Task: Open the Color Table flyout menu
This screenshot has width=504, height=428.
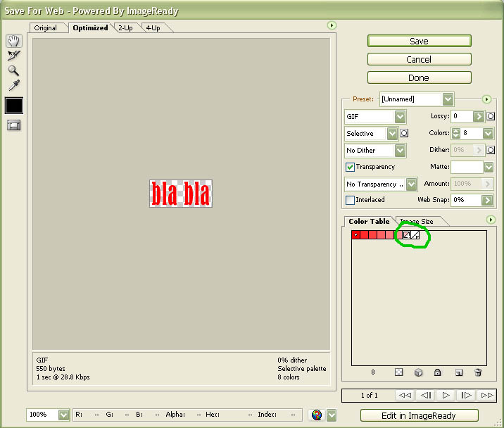Action: (491, 220)
